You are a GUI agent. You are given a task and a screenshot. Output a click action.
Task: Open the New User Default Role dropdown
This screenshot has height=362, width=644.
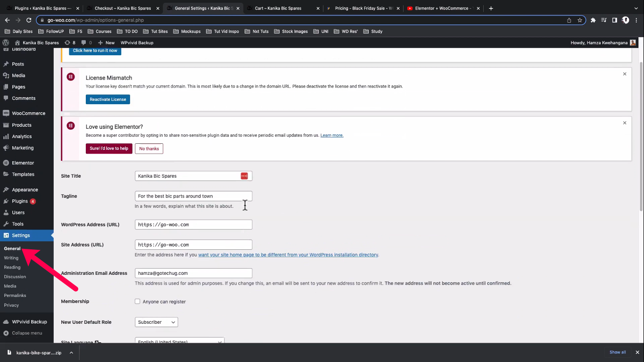coord(157,322)
